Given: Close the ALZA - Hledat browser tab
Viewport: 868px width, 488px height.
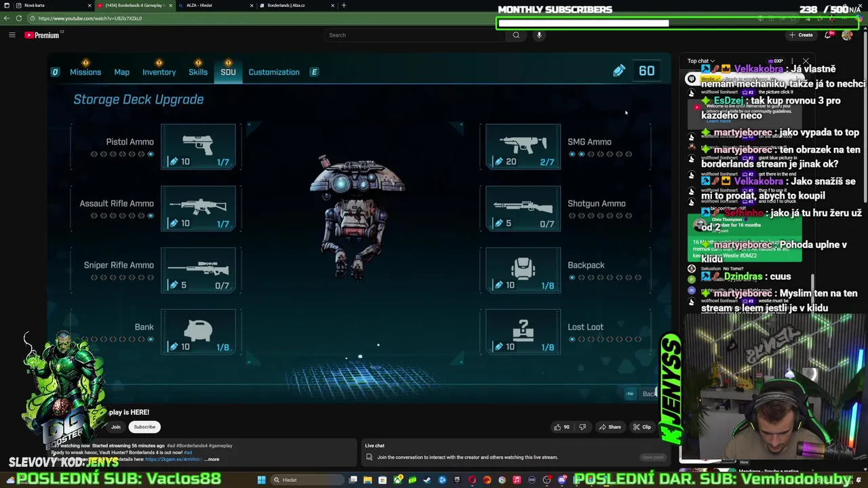Looking at the screenshot, I should coord(252,5).
